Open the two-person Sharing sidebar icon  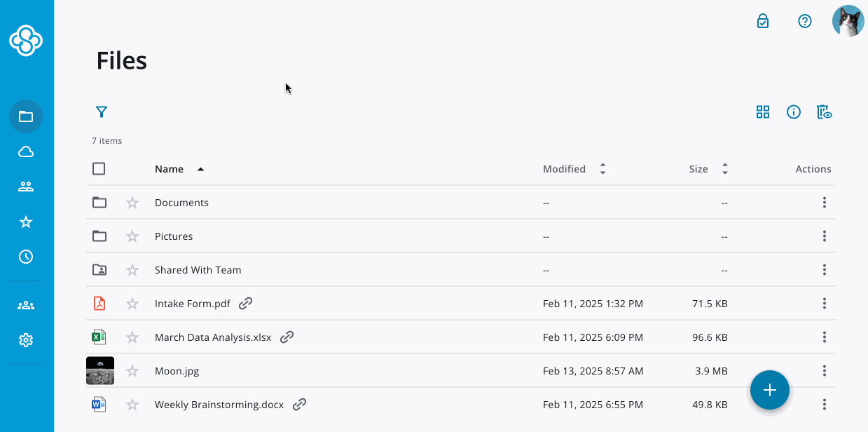point(26,187)
